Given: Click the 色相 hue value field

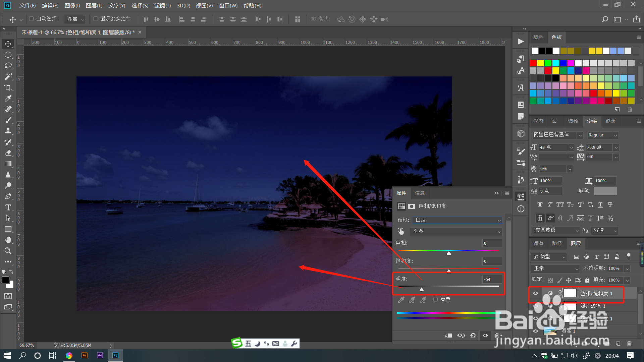Looking at the screenshot, I should tap(492, 243).
